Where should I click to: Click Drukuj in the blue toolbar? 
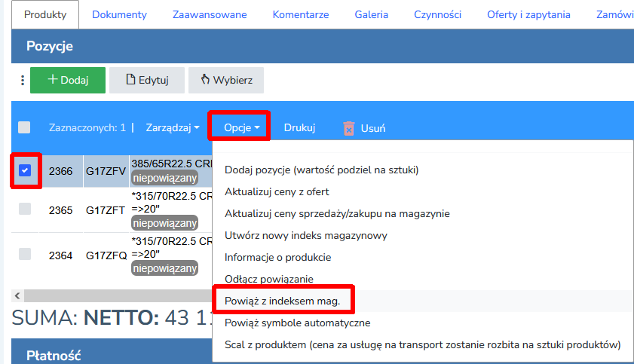click(x=299, y=127)
